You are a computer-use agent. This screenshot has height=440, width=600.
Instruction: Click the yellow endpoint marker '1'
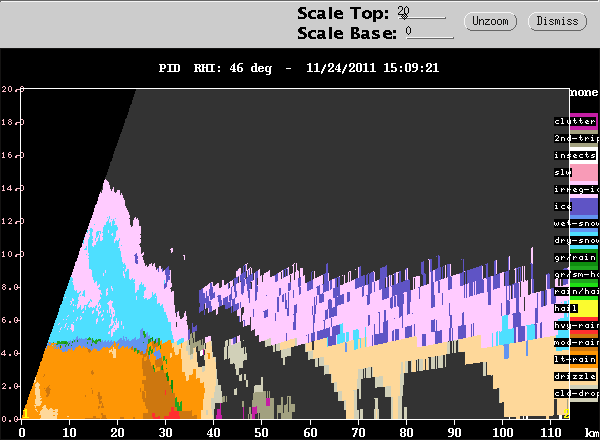coord(25,414)
